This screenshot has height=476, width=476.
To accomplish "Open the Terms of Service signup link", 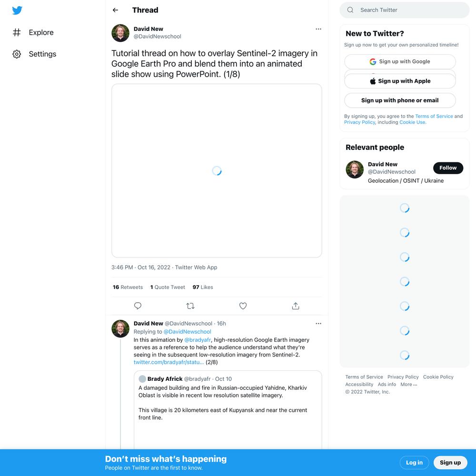I will pyautogui.click(x=434, y=116).
